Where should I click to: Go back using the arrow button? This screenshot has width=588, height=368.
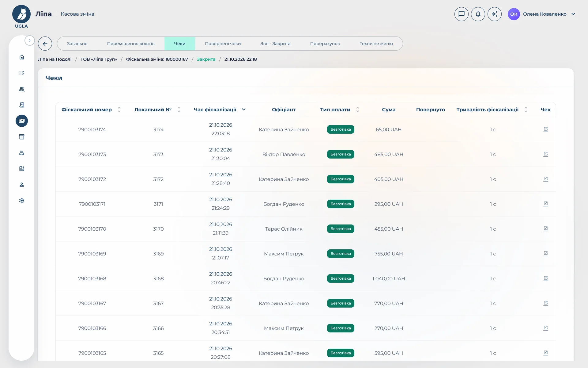pyautogui.click(x=45, y=44)
